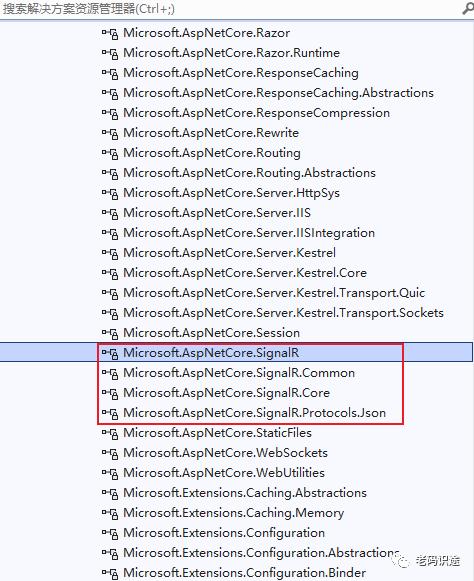This screenshot has height=581, width=474.
Task: Click the icon beside Microsoft.AspNetCore.StaticFiles
Action: 110,434
